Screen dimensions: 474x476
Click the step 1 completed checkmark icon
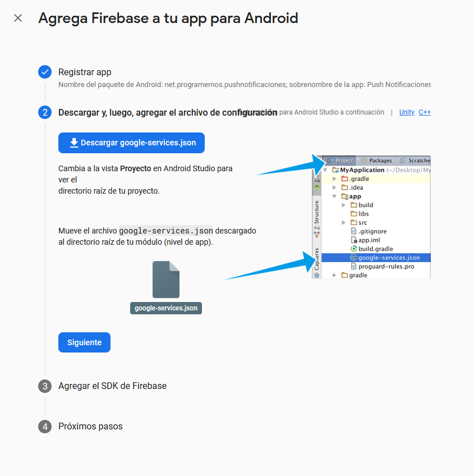[45, 72]
